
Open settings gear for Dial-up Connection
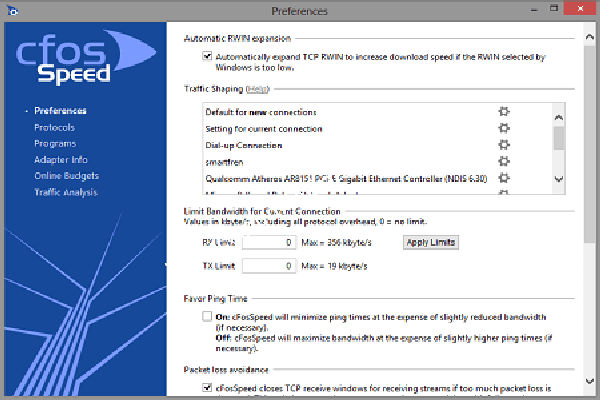tap(504, 145)
